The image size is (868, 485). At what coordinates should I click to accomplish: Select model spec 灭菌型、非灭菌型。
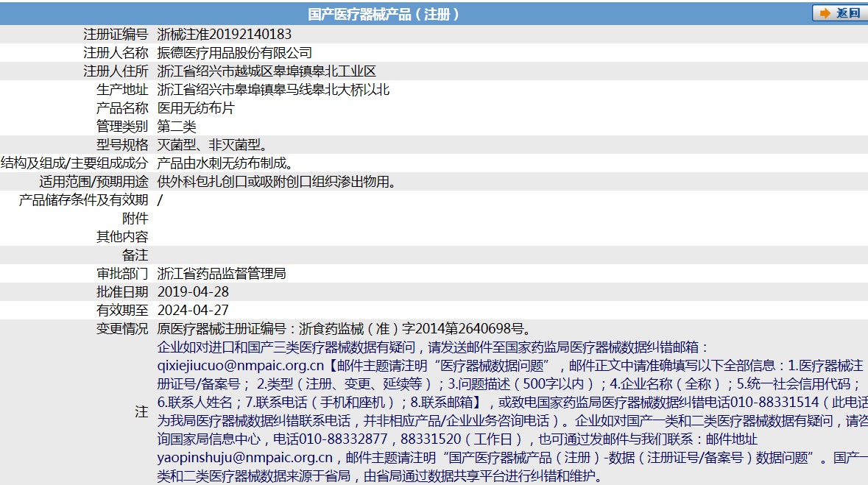213,144
